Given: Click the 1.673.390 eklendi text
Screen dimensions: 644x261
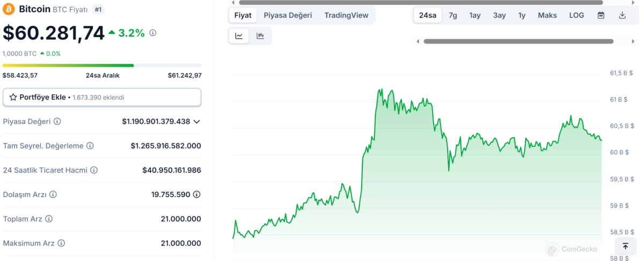Looking at the screenshot, I should pyautogui.click(x=98, y=98).
